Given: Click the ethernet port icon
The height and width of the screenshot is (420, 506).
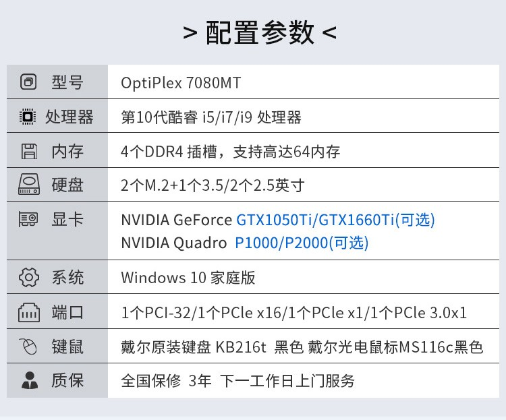Looking at the screenshot, I should (28, 312).
